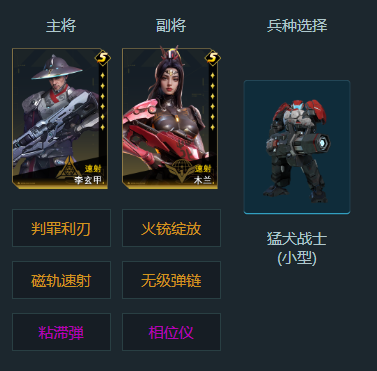Click the S rank badge on 木兰's card
The width and height of the screenshot is (377, 371).
tap(213, 58)
